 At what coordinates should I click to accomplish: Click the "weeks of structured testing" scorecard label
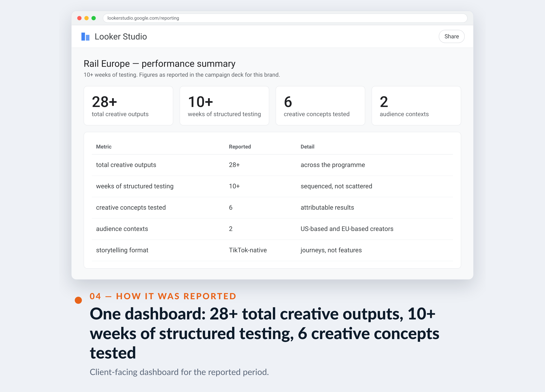click(224, 114)
